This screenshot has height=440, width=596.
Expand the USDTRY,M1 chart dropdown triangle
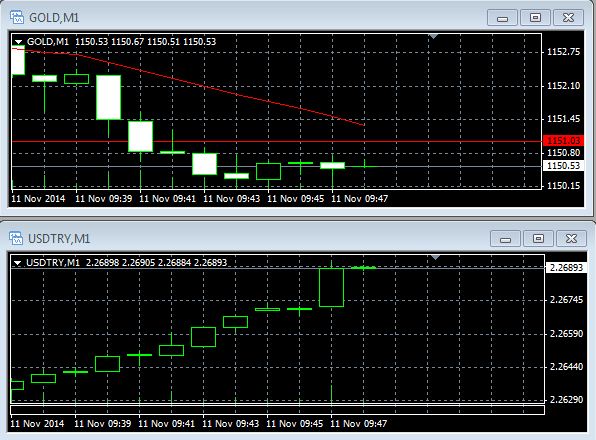(17, 263)
